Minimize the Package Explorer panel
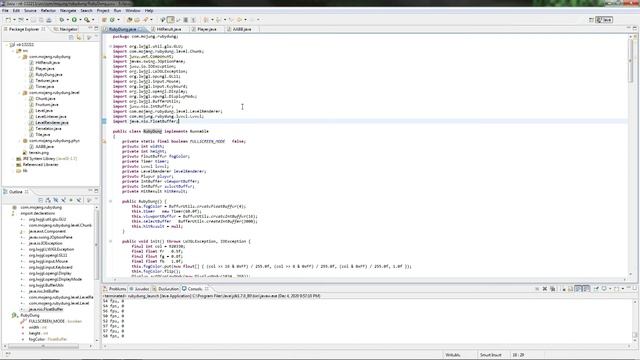640x360 pixels. point(90,28)
